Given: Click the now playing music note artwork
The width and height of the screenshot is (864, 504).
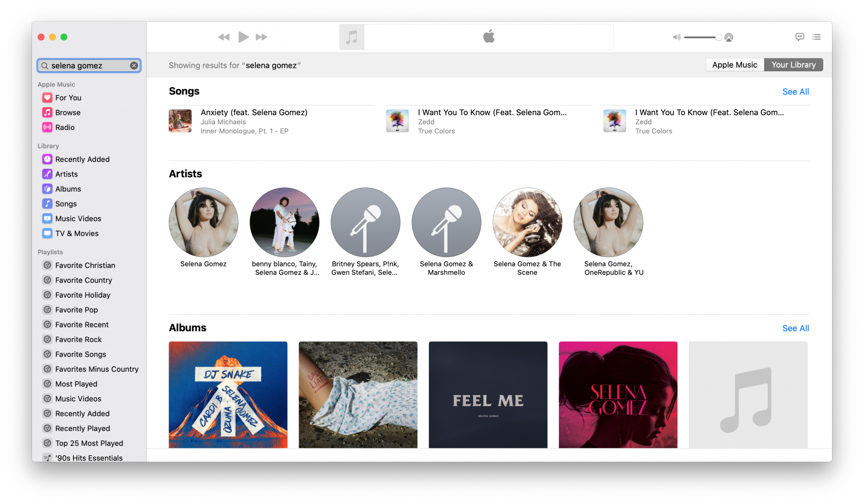Looking at the screenshot, I should (x=352, y=37).
